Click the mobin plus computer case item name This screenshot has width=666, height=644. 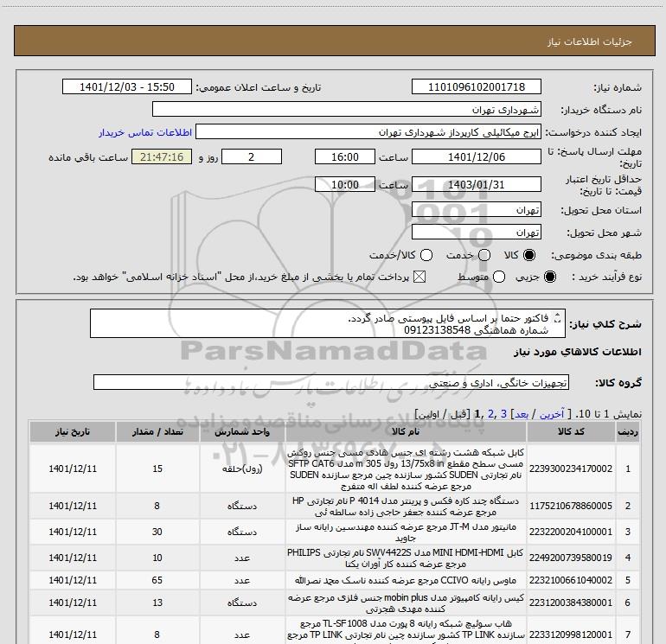point(406,603)
